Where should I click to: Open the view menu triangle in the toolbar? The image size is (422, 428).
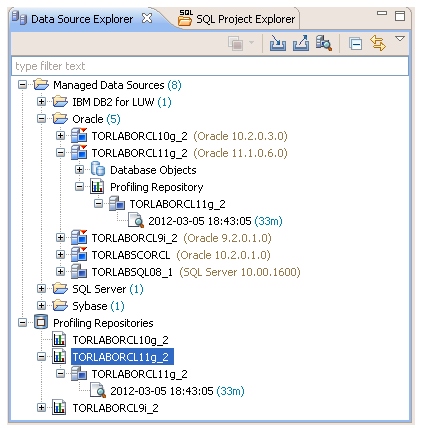[x=400, y=39]
